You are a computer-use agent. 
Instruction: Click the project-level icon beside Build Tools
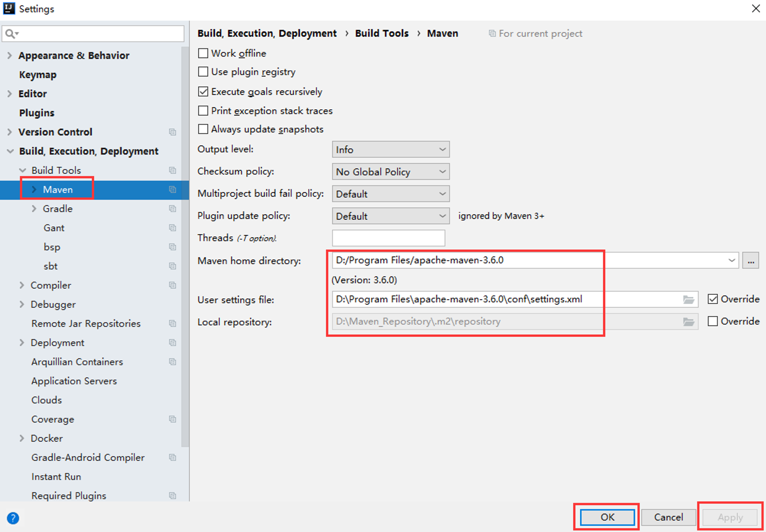[x=173, y=170]
